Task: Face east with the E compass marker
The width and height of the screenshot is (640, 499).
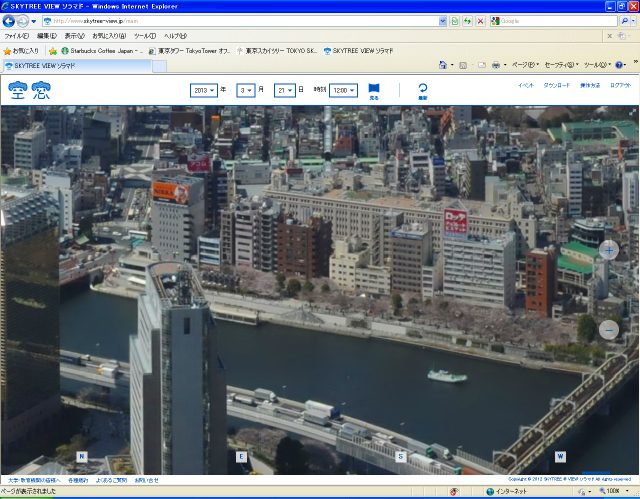Action: click(241, 456)
